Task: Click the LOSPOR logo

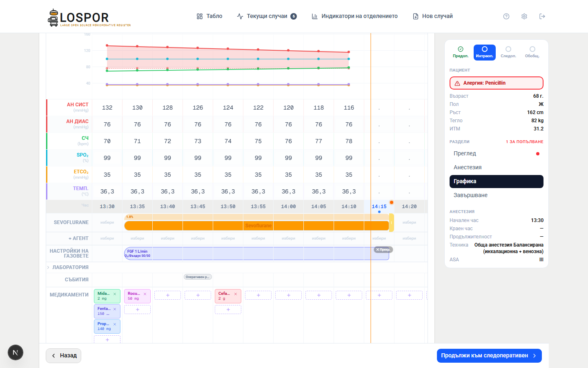Action: tap(89, 18)
